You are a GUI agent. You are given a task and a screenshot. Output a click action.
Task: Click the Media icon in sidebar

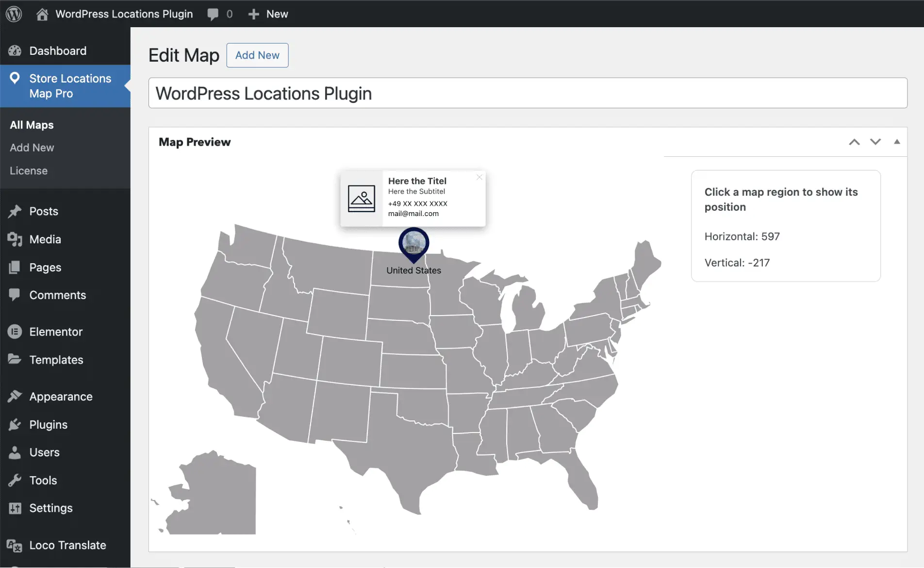[15, 239]
